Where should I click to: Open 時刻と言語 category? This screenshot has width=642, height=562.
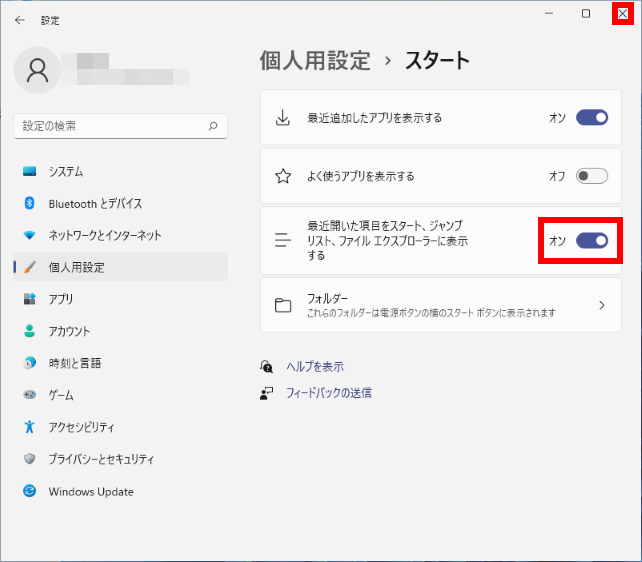click(x=120, y=363)
